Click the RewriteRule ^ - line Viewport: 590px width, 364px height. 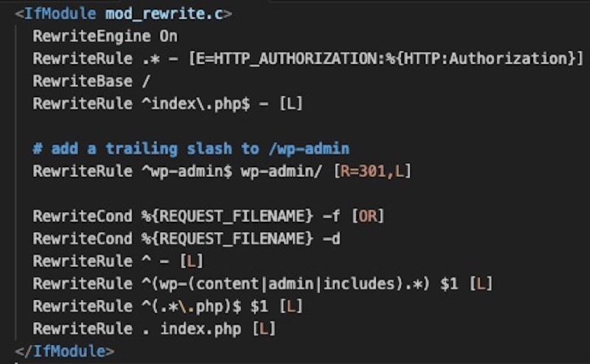pos(118,261)
